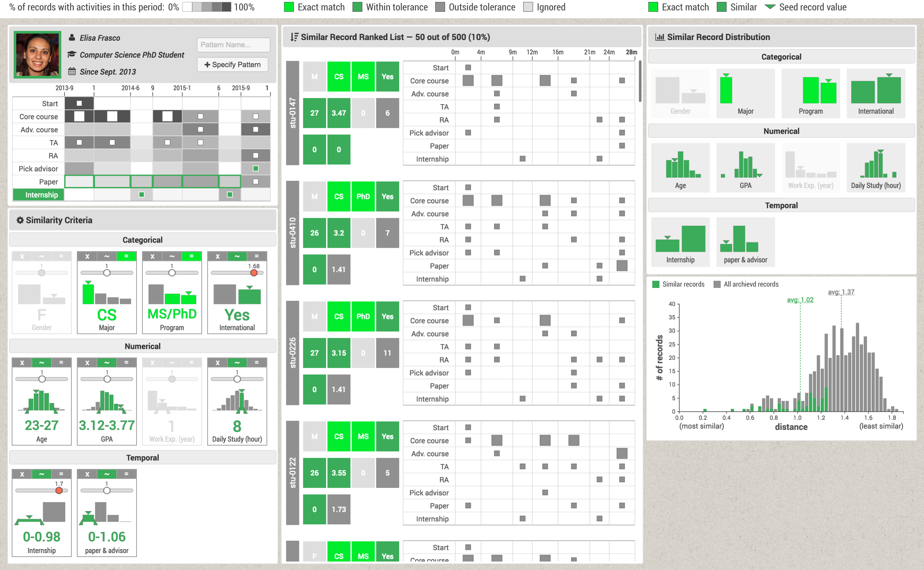Image resolution: width=924 pixels, height=570 pixels.
Task: Click the International weight slider handle
Action: pos(254,273)
